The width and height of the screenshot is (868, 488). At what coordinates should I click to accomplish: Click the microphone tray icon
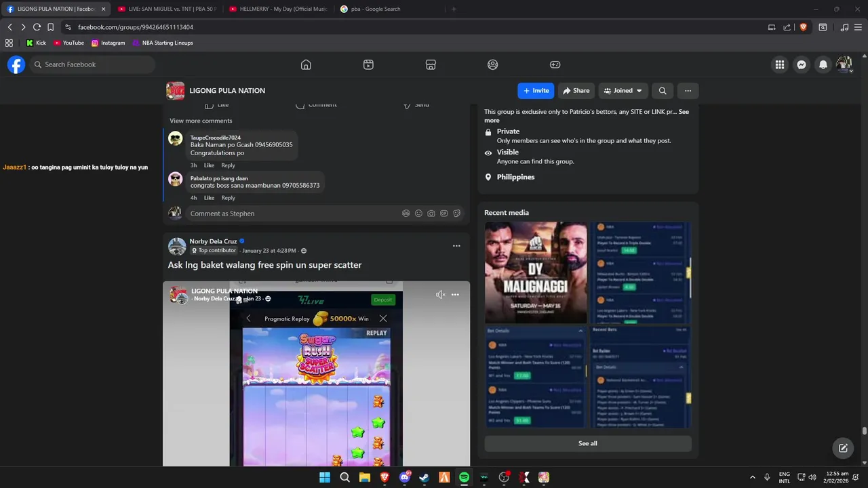[x=767, y=477]
